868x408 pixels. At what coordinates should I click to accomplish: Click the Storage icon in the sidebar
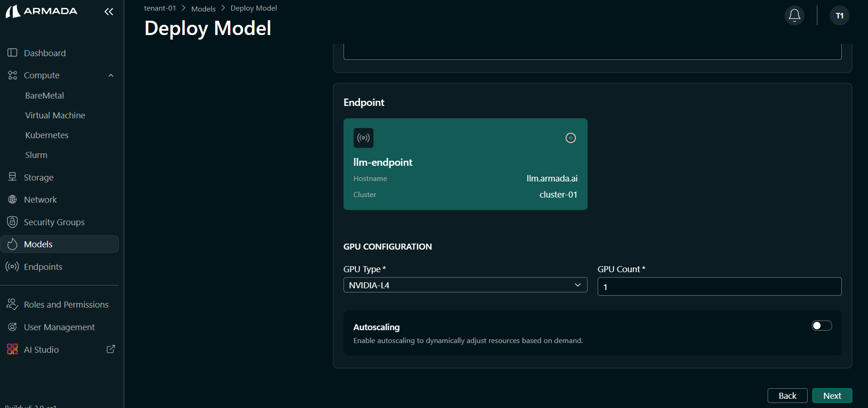coord(12,177)
